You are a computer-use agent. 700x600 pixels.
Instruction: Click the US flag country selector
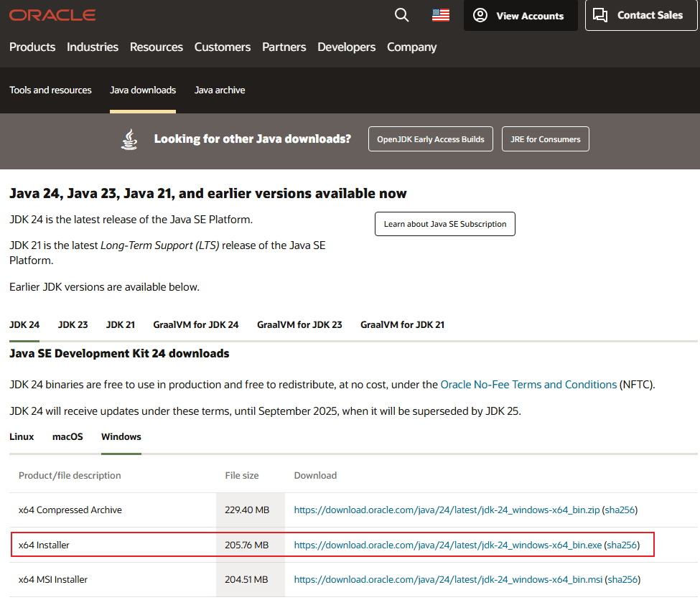click(x=441, y=15)
